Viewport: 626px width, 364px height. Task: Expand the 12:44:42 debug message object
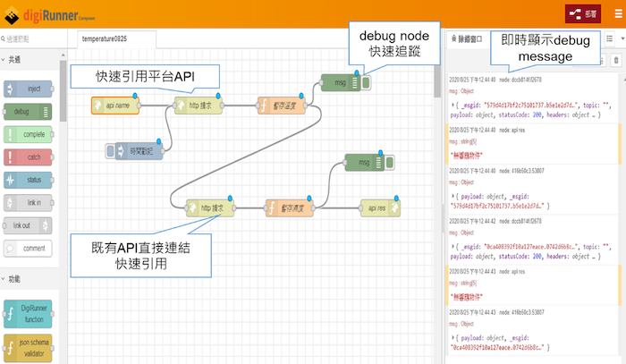pos(453,247)
